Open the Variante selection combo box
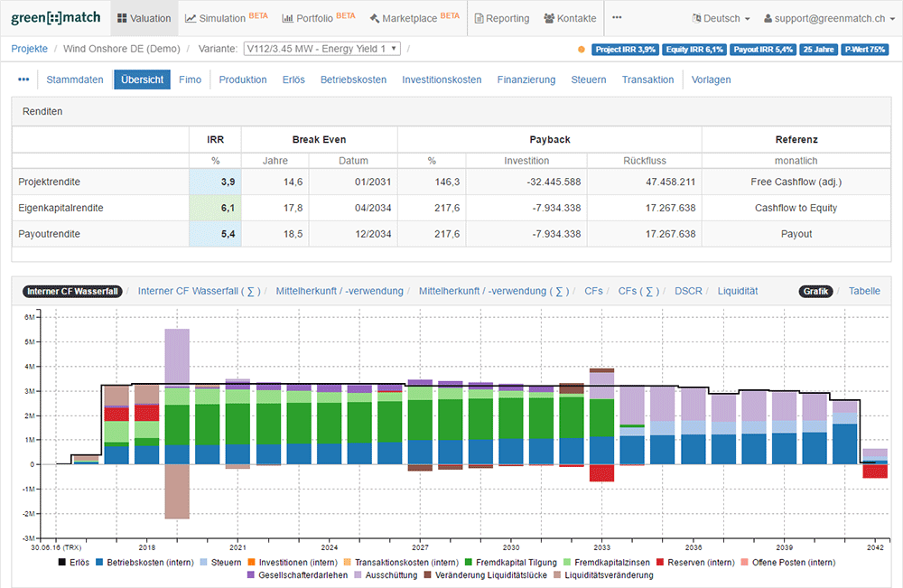Image resolution: width=903 pixels, height=588 pixels. click(321, 49)
